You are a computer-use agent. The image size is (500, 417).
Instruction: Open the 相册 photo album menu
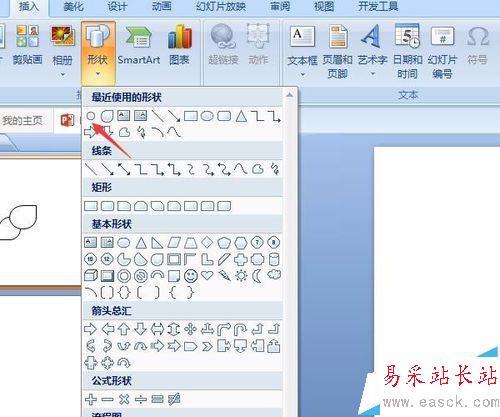(62, 50)
